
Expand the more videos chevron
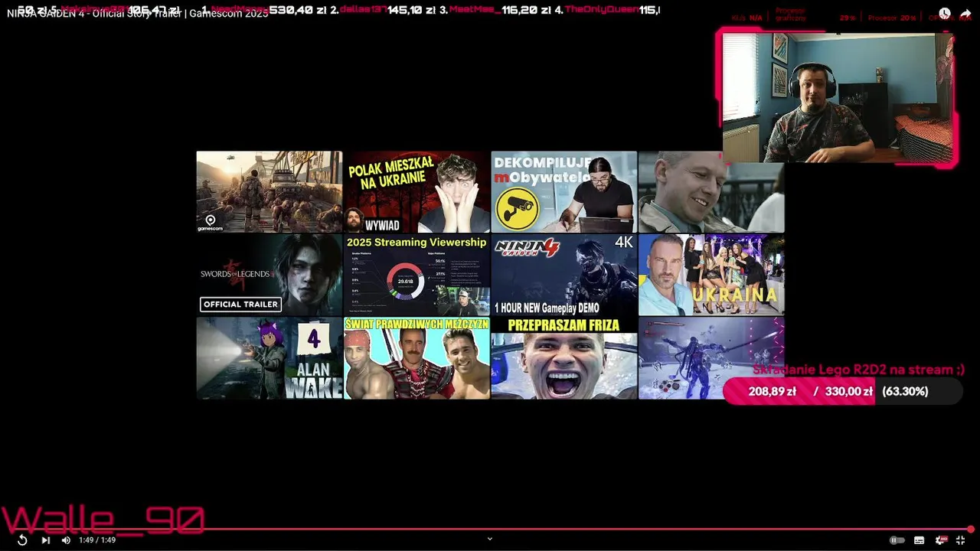(x=490, y=539)
